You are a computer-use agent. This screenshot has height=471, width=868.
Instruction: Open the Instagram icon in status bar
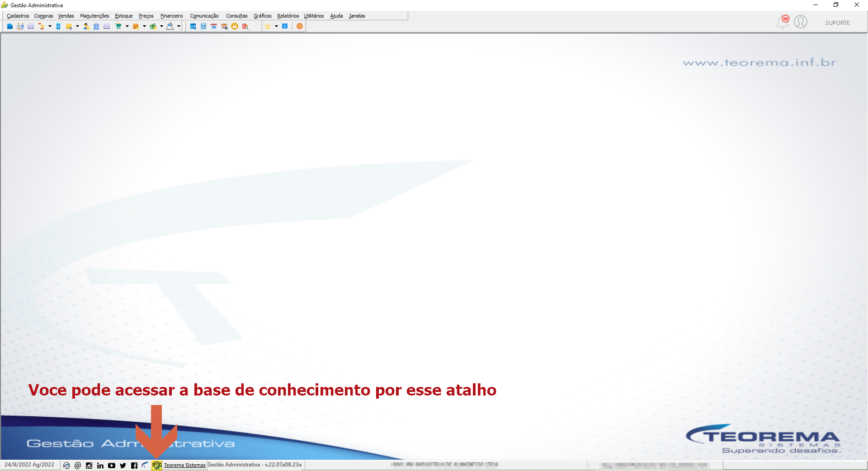89,466
